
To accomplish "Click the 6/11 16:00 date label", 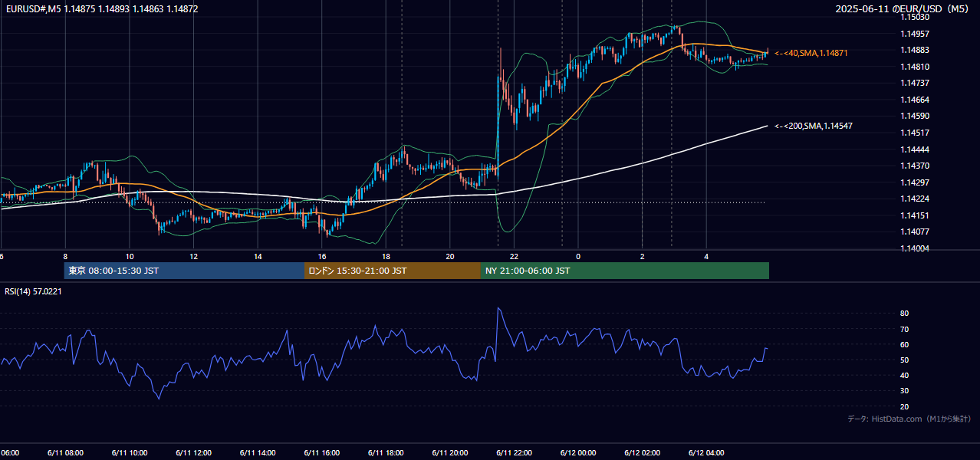I will [321, 453].
